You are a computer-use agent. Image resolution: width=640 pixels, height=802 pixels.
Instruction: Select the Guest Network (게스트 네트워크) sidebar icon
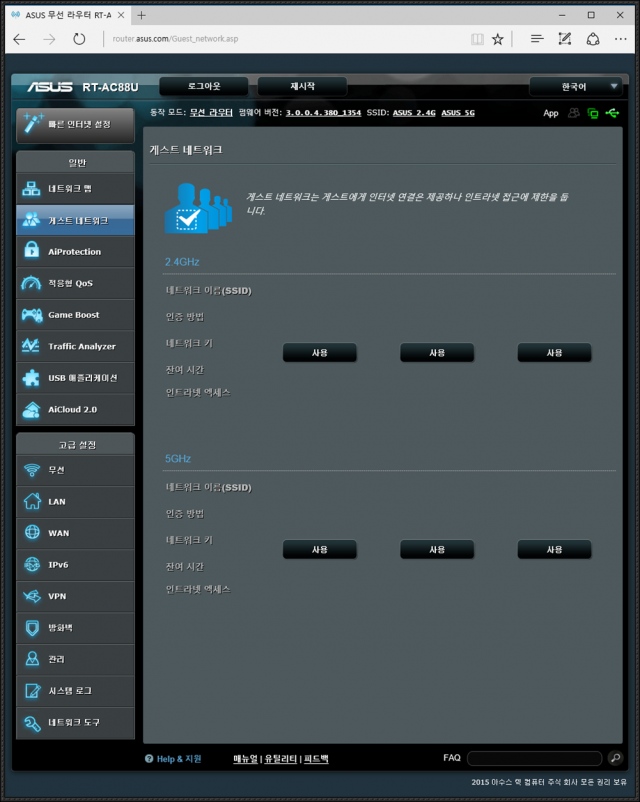(x=31, y=220)
